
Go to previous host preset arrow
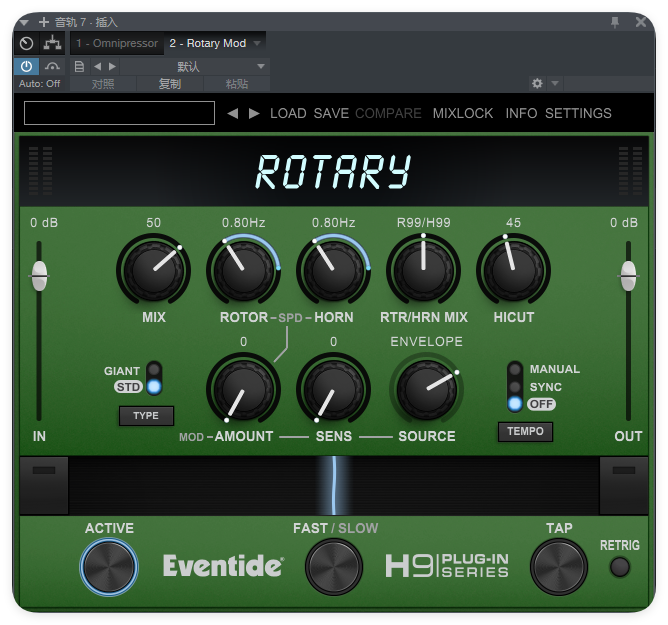[x=98, y=66]
